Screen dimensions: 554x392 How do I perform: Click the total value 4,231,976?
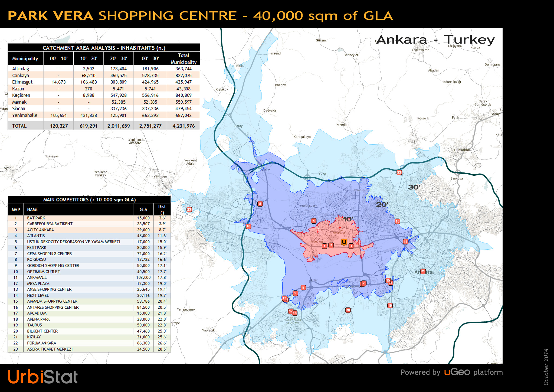(x=184, y=126)
